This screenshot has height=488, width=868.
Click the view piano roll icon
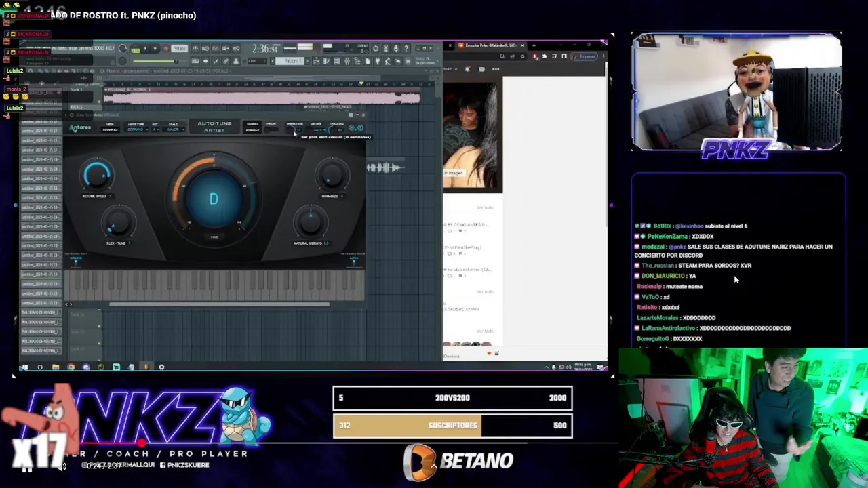[326, 60]
